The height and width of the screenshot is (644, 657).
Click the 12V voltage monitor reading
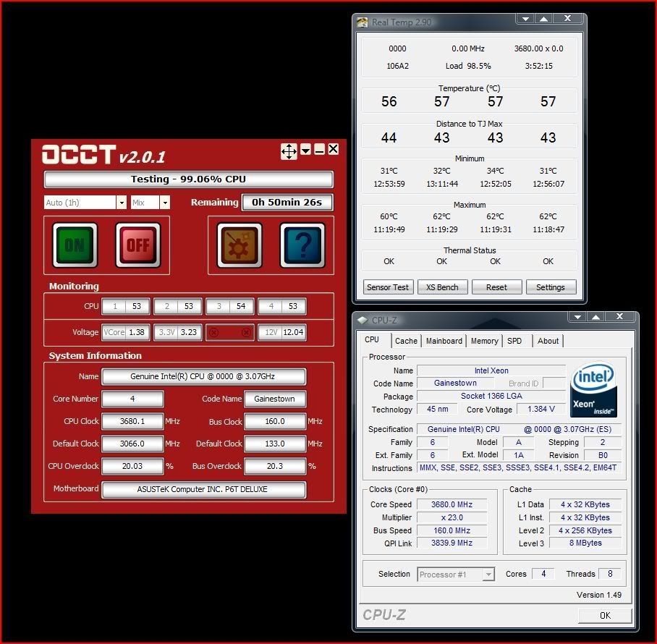click(x=282, y=332)
